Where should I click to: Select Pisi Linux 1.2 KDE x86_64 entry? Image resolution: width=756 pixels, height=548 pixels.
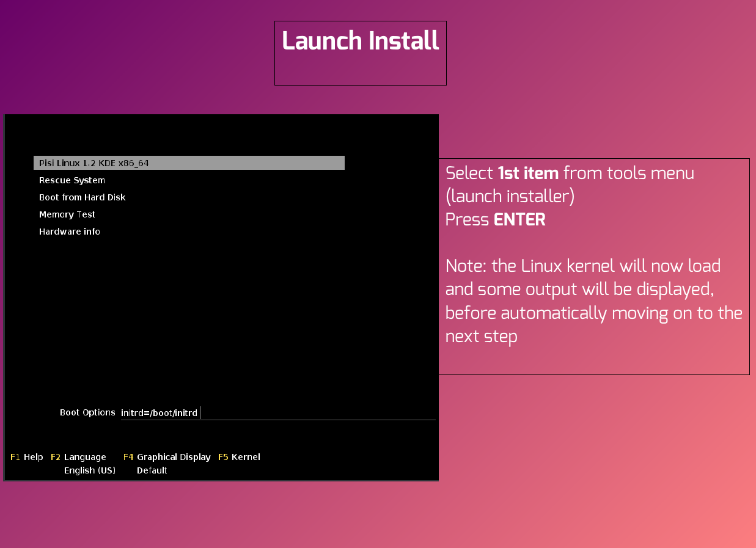click(189, 163)
